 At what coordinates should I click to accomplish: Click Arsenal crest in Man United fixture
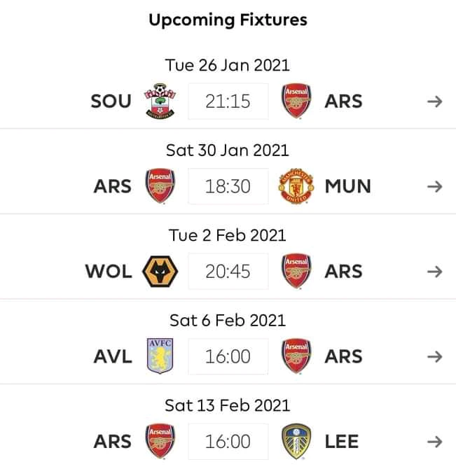click(160, 186)
